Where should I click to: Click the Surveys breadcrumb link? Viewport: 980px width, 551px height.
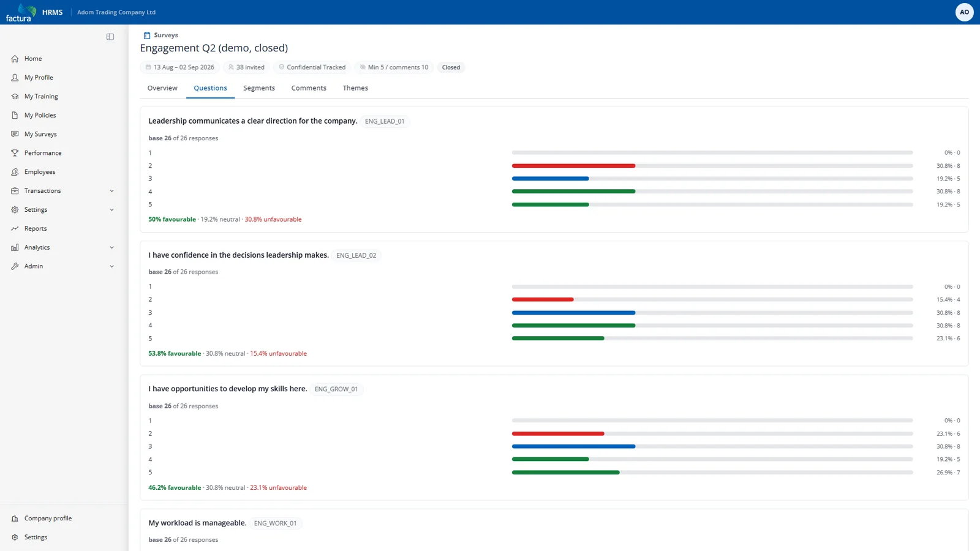coord(166,36)
